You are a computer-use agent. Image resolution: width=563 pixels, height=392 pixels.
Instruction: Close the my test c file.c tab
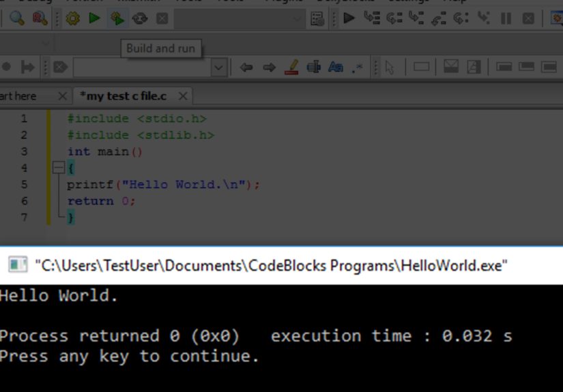point(183,96)
